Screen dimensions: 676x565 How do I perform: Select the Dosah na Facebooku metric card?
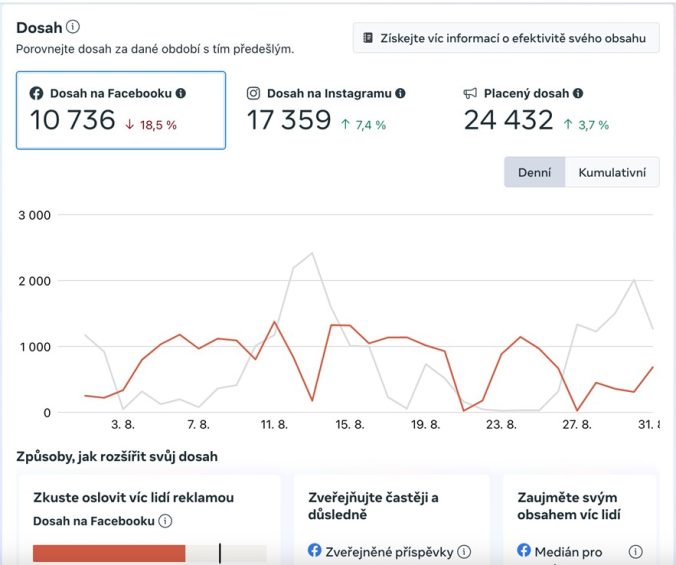[120, 110]
